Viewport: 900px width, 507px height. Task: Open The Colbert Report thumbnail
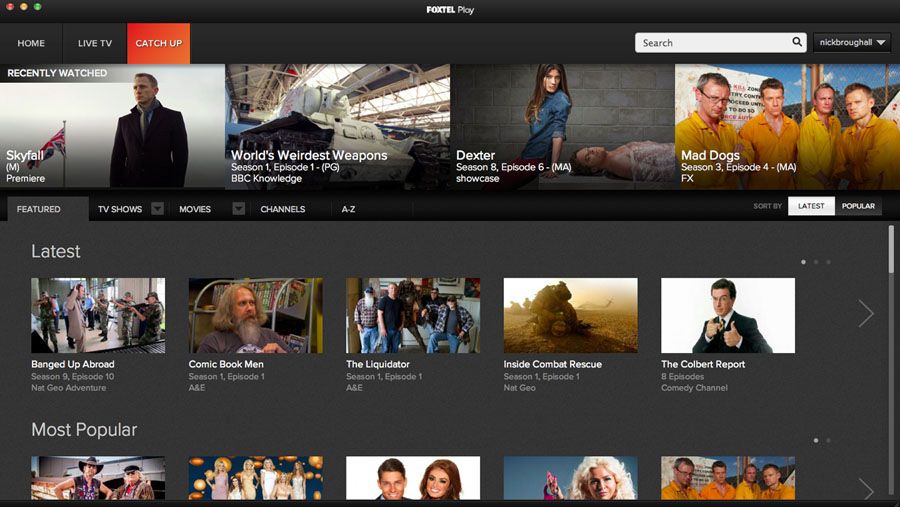tap(728, 315)
